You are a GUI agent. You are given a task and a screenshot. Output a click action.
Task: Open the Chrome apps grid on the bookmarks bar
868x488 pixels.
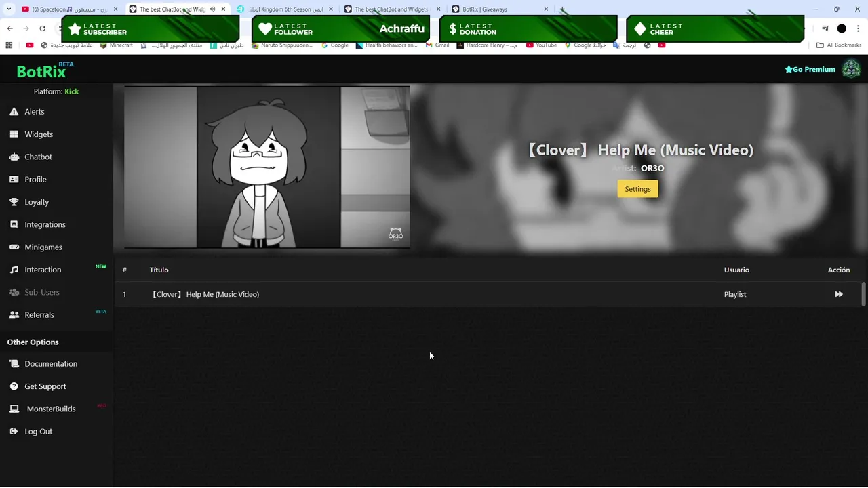tap(9, 45)
